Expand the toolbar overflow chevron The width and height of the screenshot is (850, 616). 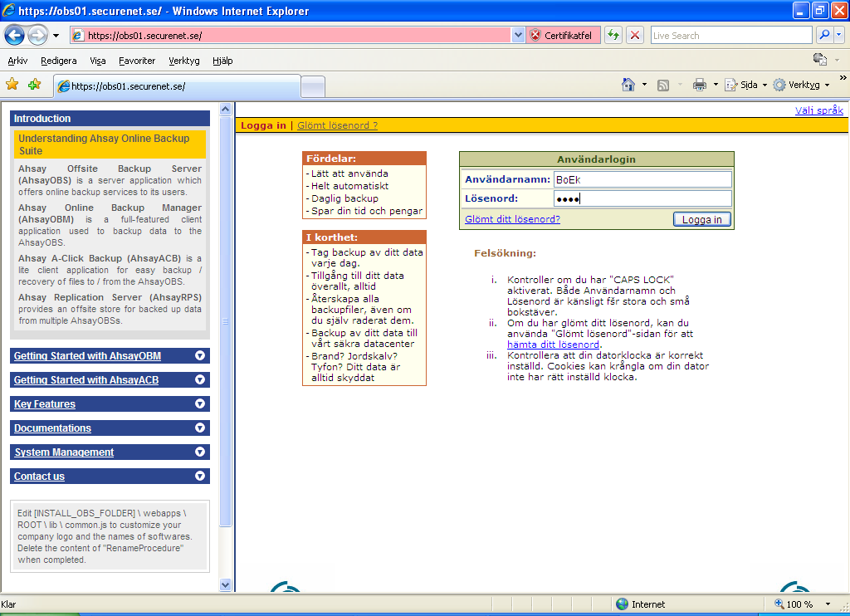coord(843,78)
